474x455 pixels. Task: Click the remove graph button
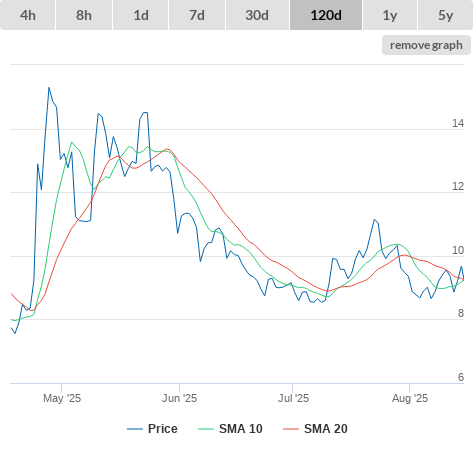426,45
